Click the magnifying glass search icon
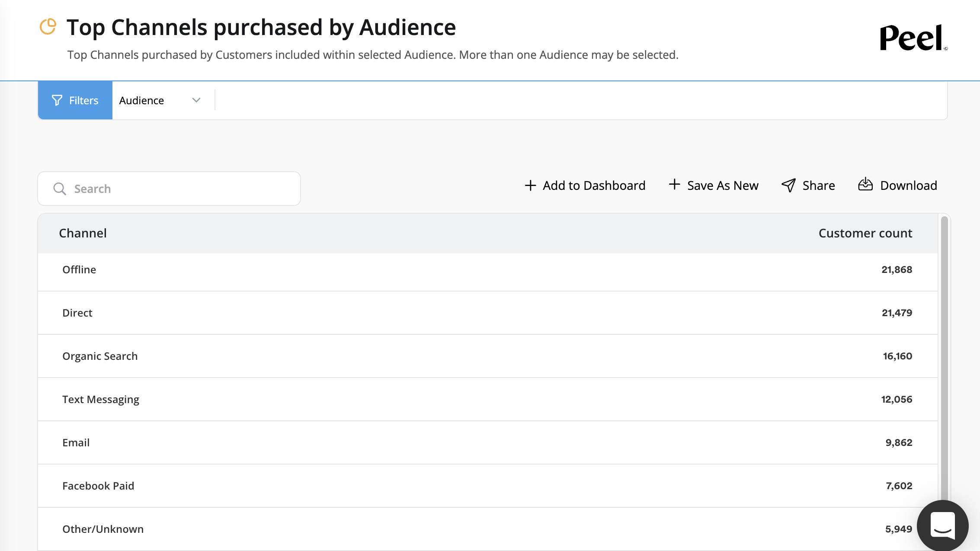This screenshot has width=980, height=551. (x=60, y=189)
